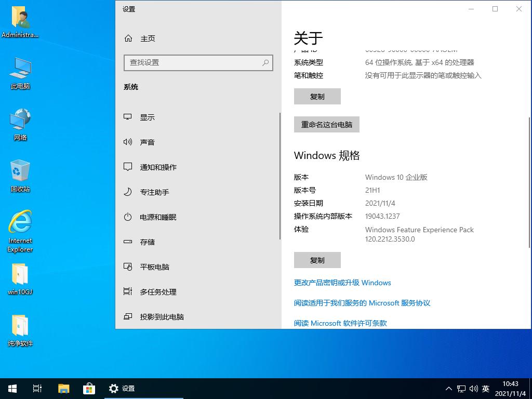Select the 纯净软件 folder on desktop
The height and width of the screenshot is (399, 532).
pos(20,330)
